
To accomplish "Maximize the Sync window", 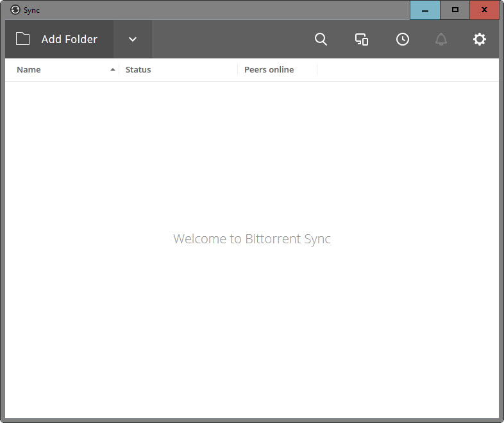I will [455, 10].
